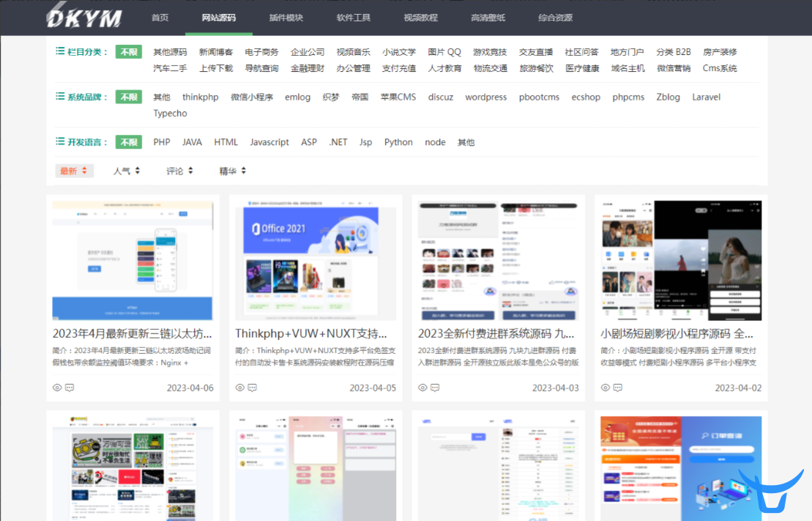Open the 小剧场短剧影视小程序 thumbnail
The width and height of the screenshot is (812, 521).
point(681,260)
